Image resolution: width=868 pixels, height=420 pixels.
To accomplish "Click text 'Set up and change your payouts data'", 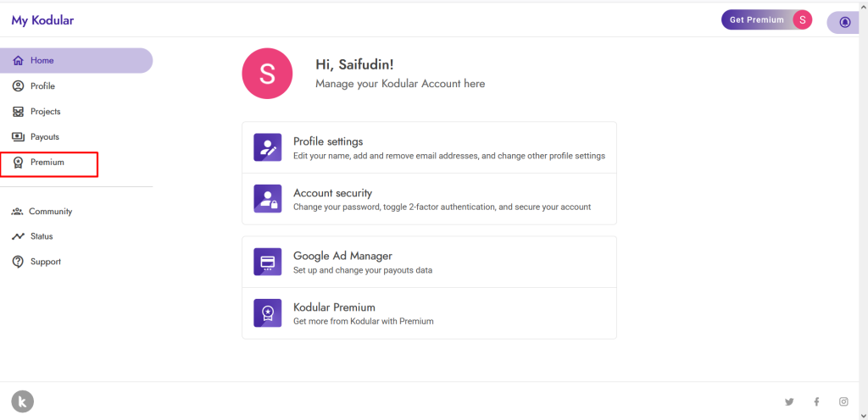I will pos(363,270).
